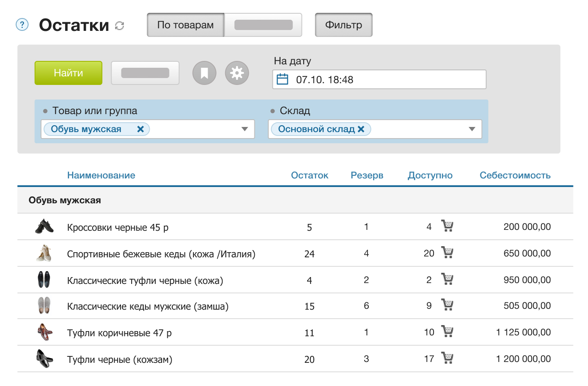Viewport: 588px width, 386px height.
Task: Remove the Обувь мужская filter tag
Action: click(x=140, y=129)
